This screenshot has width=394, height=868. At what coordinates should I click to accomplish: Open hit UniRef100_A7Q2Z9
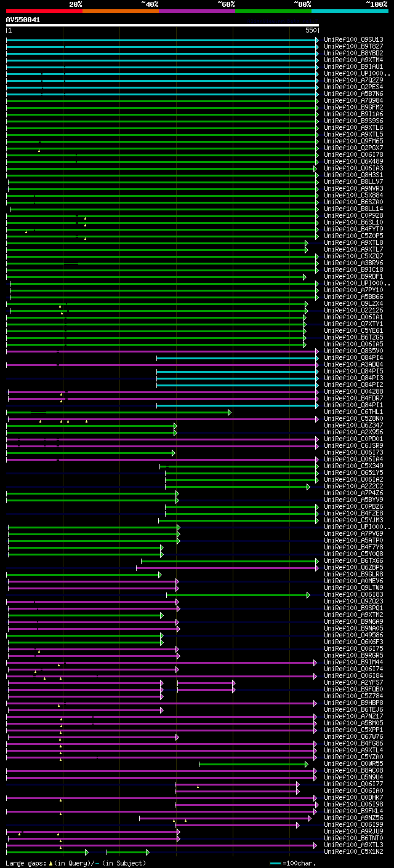coord(353,80)
